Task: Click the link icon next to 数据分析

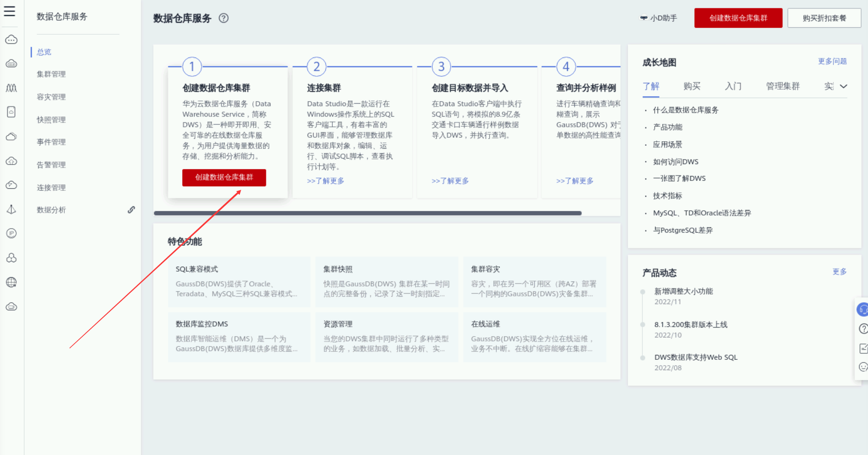Action: pyautogui.click(x=131, y=210)
